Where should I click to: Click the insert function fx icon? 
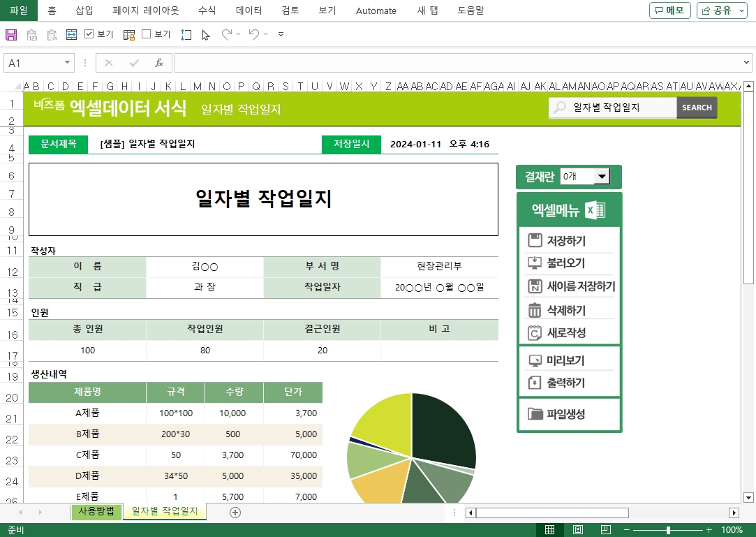(159, 63)
